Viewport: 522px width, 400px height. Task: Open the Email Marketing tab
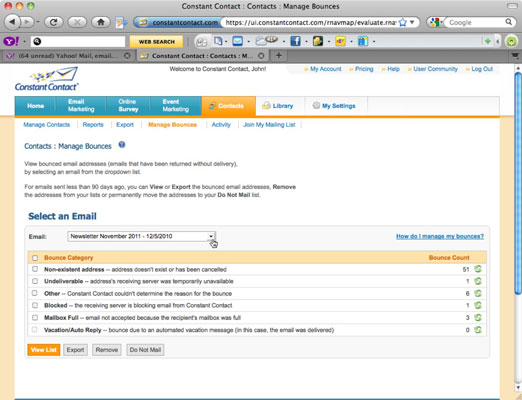pyautogui.click(x=81, y=106)
